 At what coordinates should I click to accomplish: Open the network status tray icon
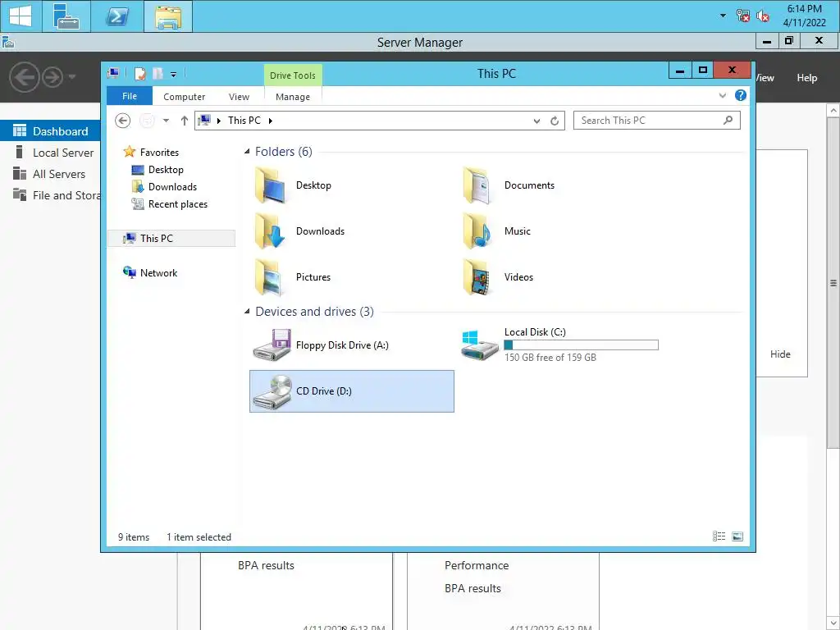[742, 16]
